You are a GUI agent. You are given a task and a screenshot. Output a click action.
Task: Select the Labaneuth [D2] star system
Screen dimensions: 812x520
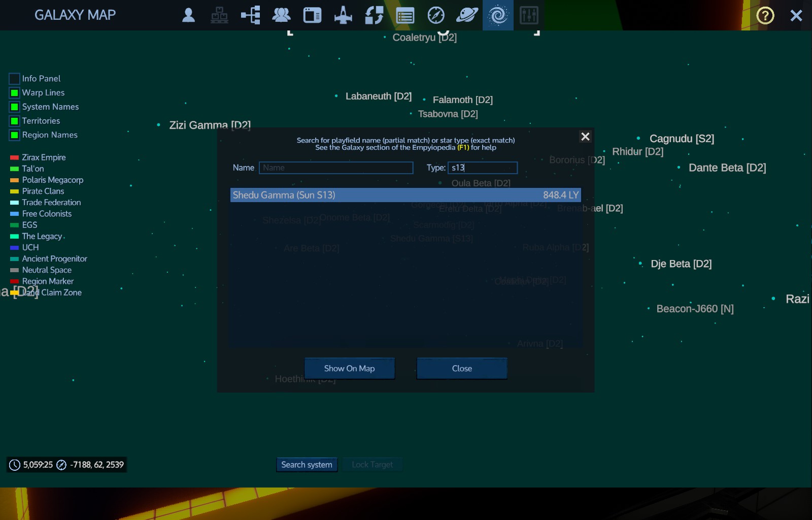(379, 96)
